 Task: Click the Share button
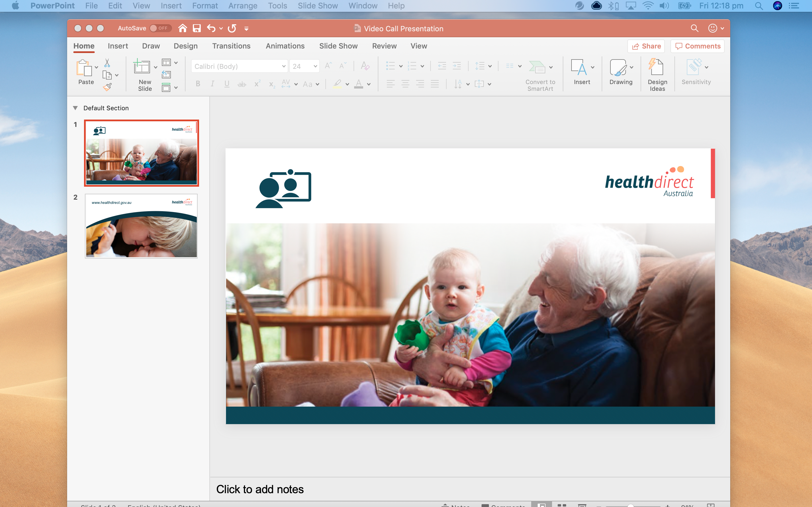pyautogui.click(x=646, y=46)
